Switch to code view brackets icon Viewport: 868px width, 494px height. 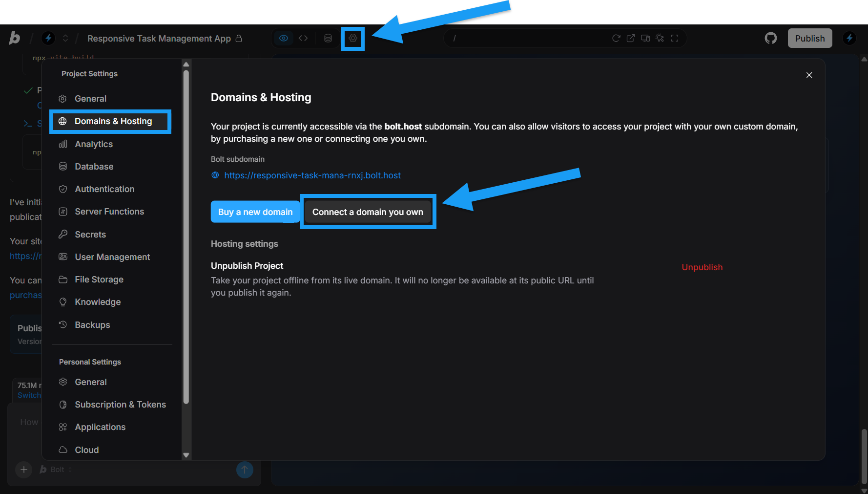303,38
